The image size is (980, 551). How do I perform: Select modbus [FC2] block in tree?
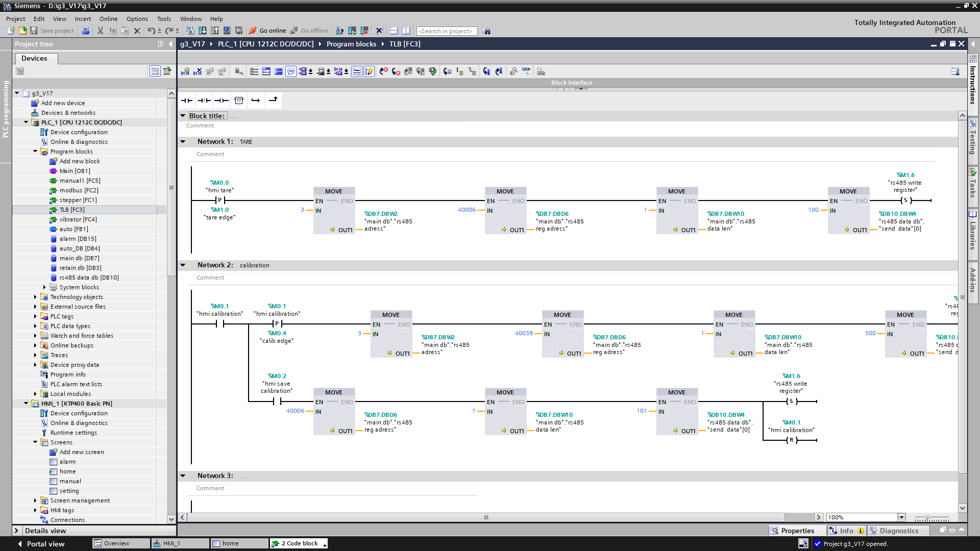tap(79, 190)
